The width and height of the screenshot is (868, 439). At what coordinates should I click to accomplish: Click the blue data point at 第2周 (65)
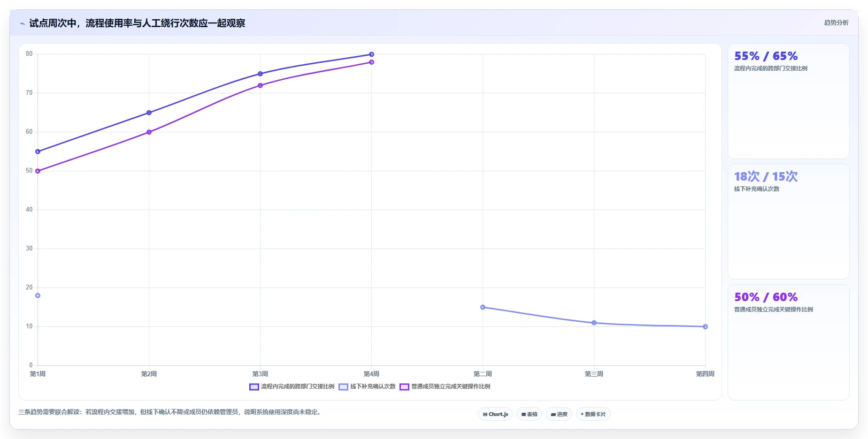pos(149,113)
